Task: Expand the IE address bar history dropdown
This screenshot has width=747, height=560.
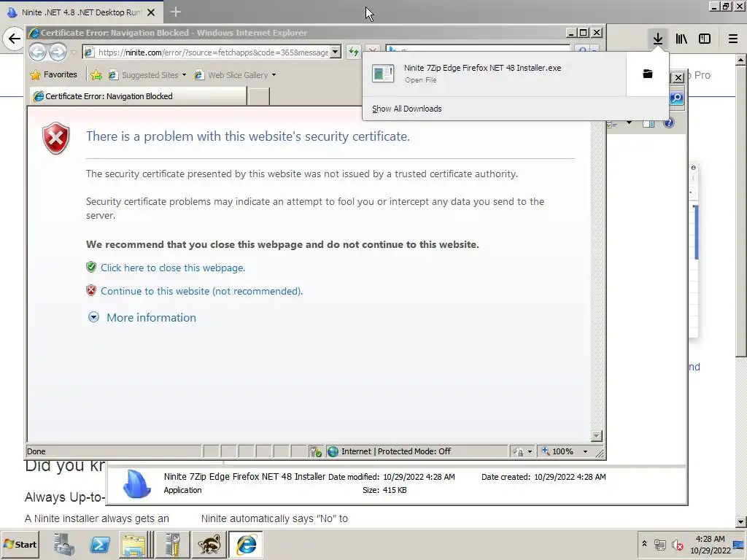Action: coord(336,52)
